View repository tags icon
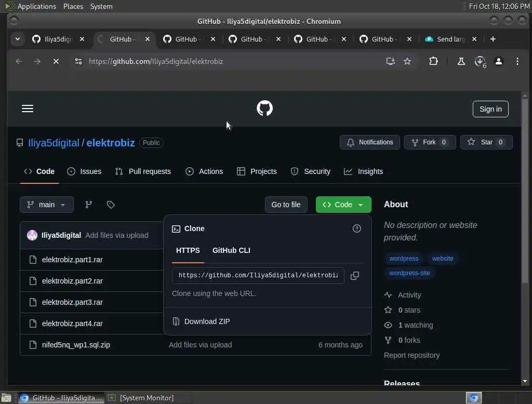The image size is (532, 404). [111, 205]
